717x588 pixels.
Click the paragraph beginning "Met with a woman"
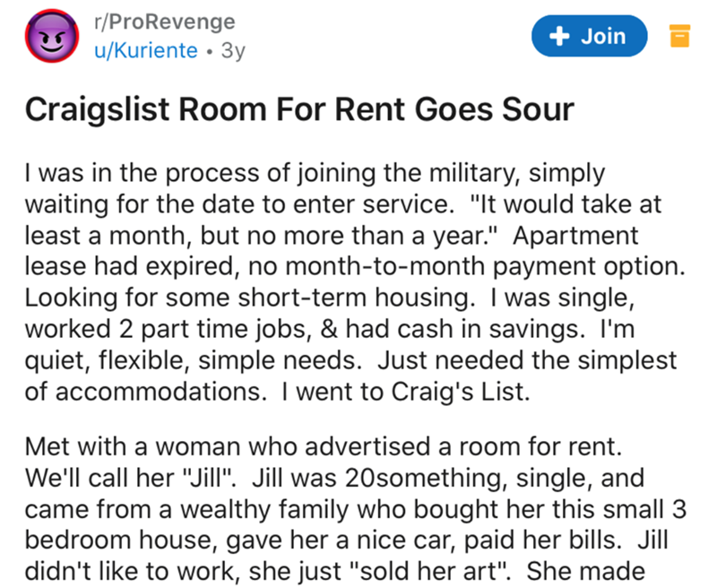click(x=355, y=508)
